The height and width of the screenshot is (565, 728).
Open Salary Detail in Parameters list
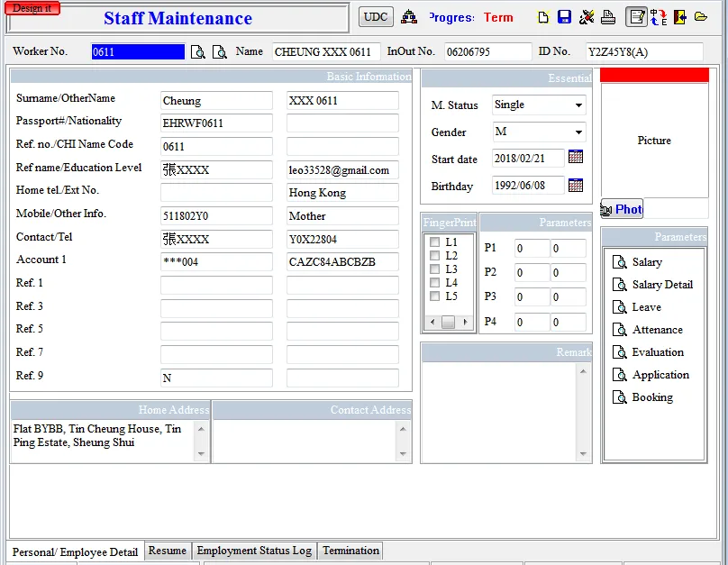click(x=661, y=285)
